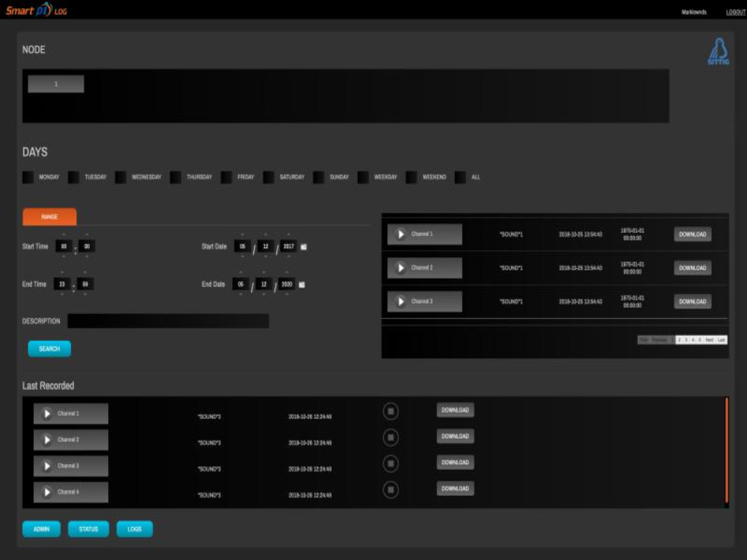Image resolution: width=747 pixels, height=560 pixels.
Task: Go to results page 5
Action: [700, 340]
